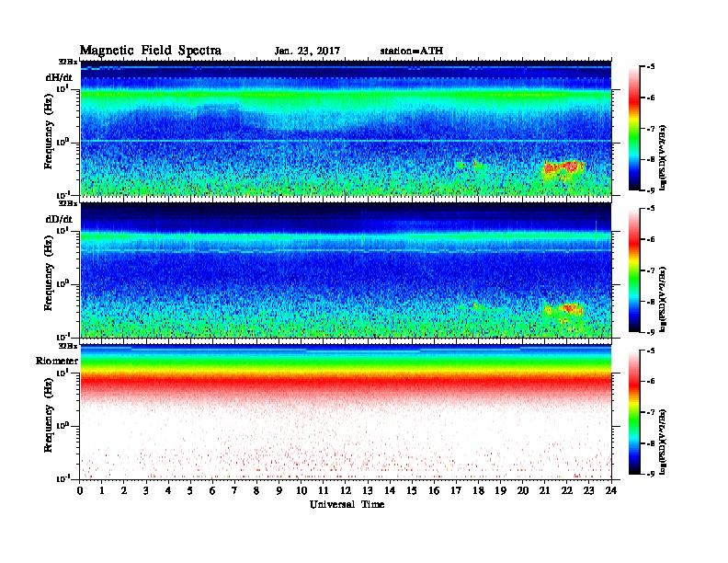Click the "Universal Time" axis title
728x563 pixels.
(x=347, y=504)
